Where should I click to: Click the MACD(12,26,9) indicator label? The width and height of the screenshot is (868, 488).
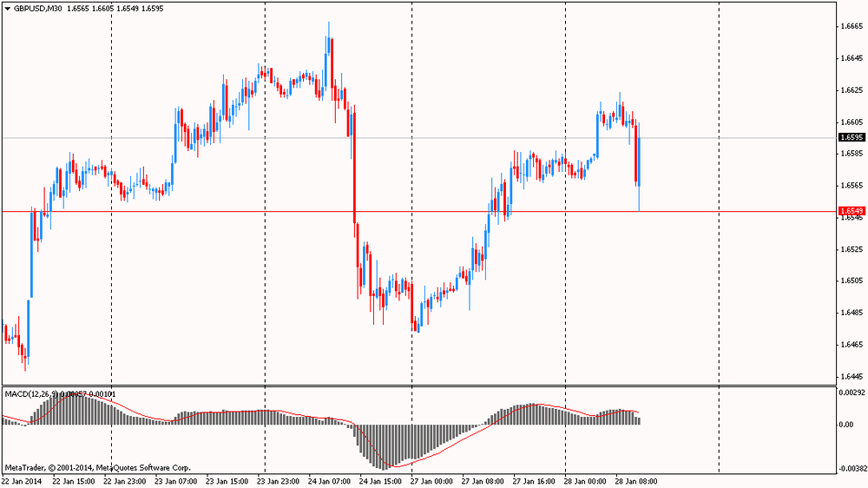[x=32, y=394]
